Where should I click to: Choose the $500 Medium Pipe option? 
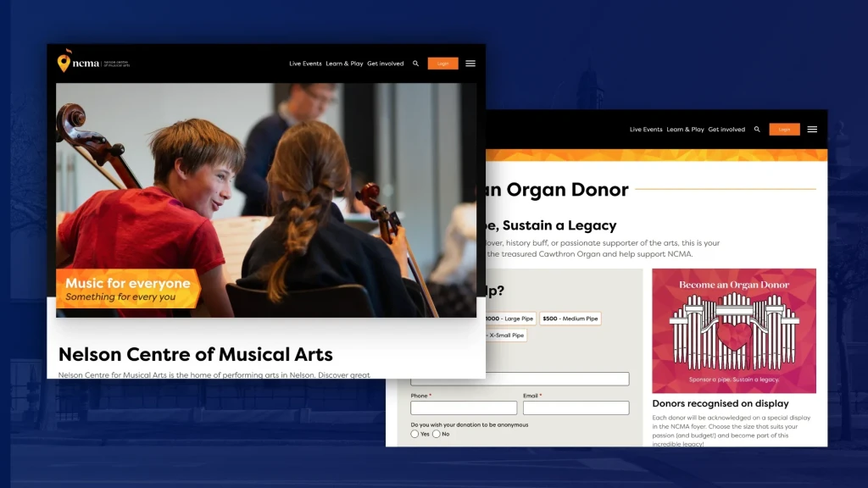point(570,319)
